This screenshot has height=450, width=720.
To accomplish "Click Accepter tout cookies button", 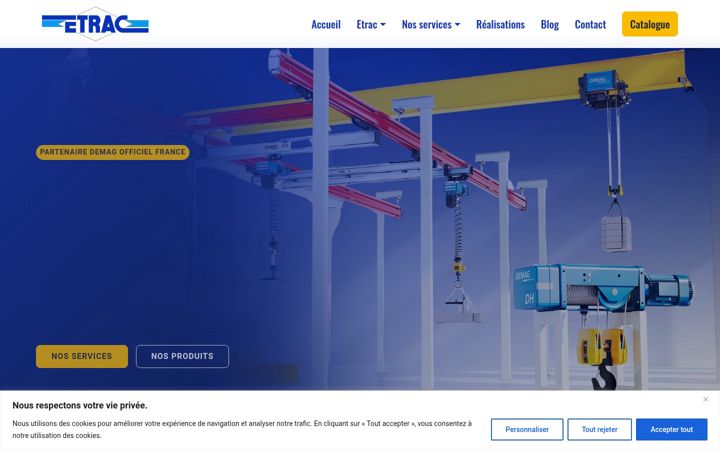I will [x=672, y=429].
